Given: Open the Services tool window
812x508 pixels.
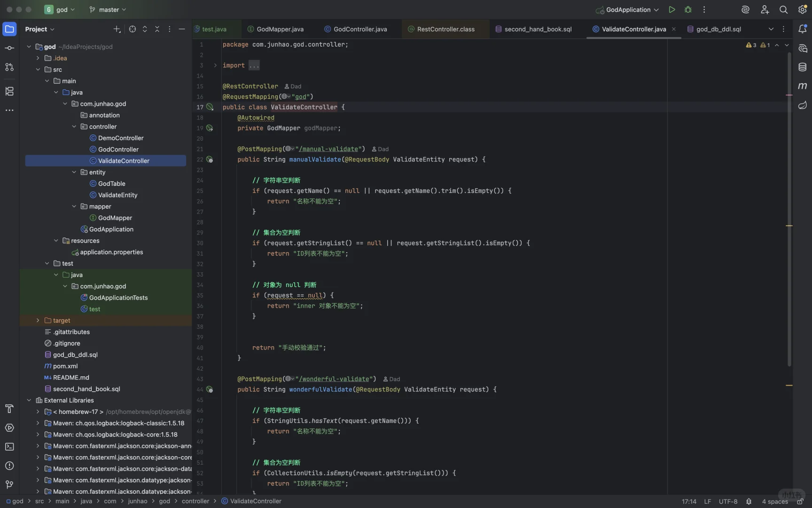Looking at the screenshot, I should [x=9, y=428].
